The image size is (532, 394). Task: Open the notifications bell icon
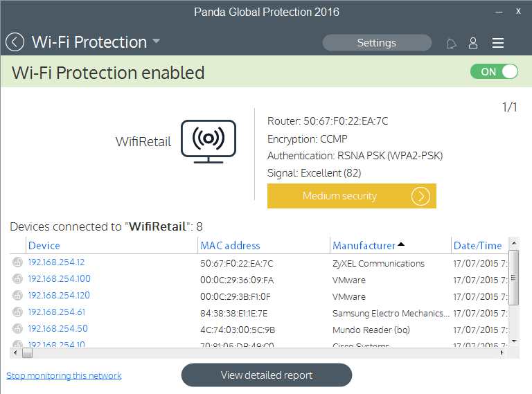click(x=451, y=44)
